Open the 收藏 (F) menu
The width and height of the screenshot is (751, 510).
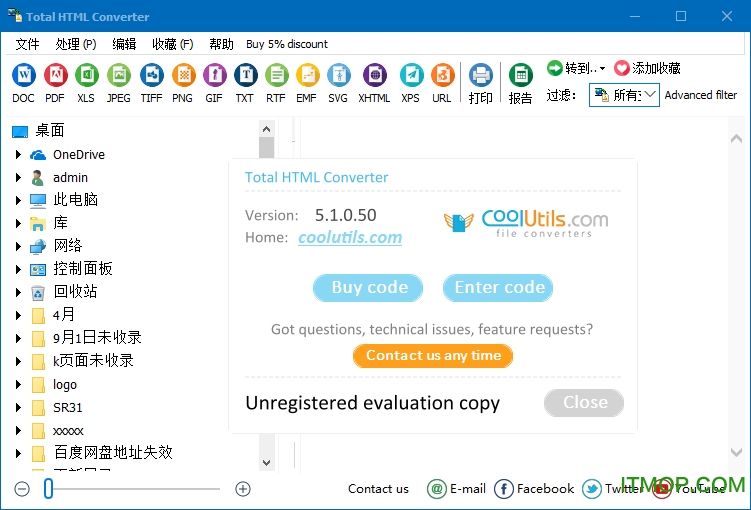coord(173,44)
